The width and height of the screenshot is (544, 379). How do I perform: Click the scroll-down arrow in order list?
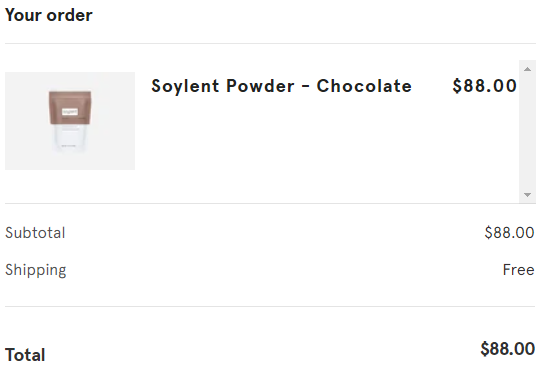[527, 195]
